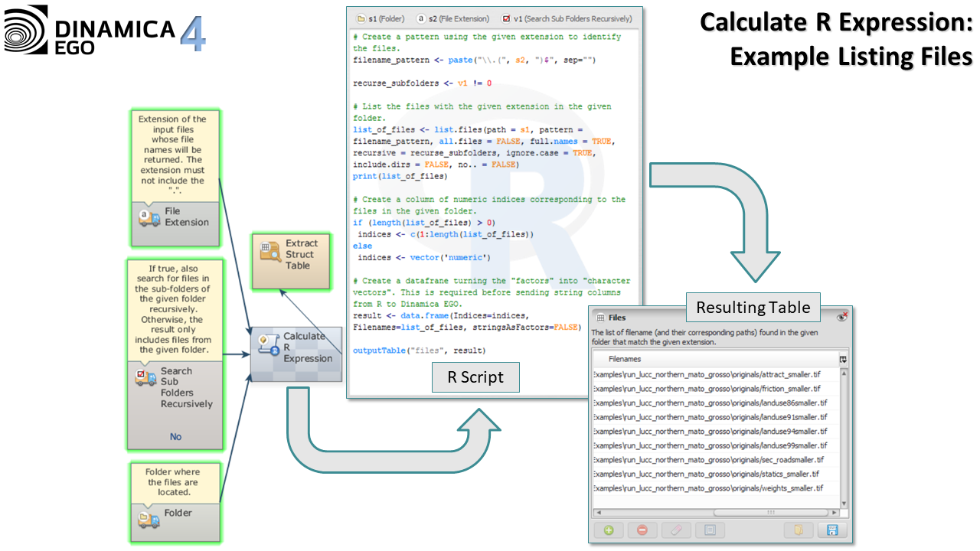Viewport: 980px width, 551px height.
Task: Toggle the select-all square button in Files panel
Action: [x=710, y=530]
